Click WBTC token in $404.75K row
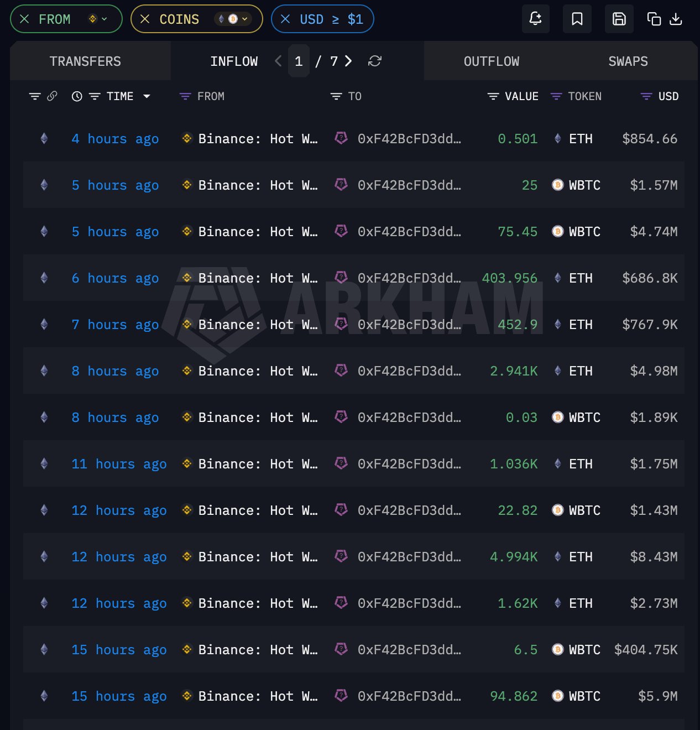The image size is (700, 730). click(x=584, y=650)
